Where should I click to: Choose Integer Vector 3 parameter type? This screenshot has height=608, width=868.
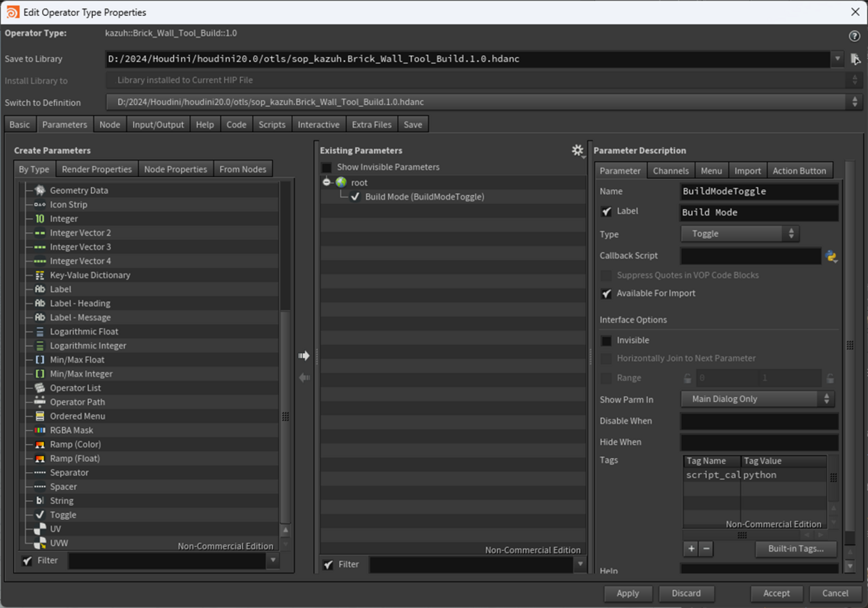[80, 247]
